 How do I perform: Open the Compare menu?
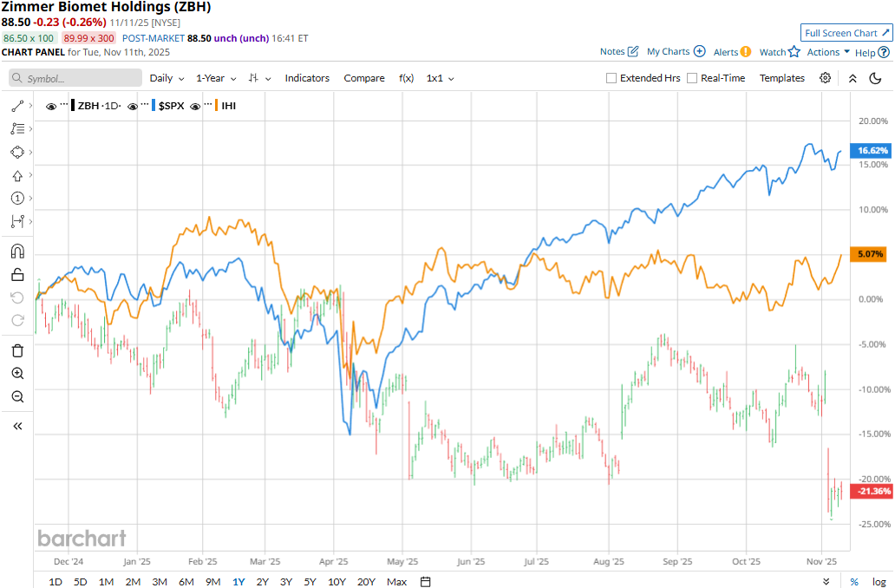(364, 78)
